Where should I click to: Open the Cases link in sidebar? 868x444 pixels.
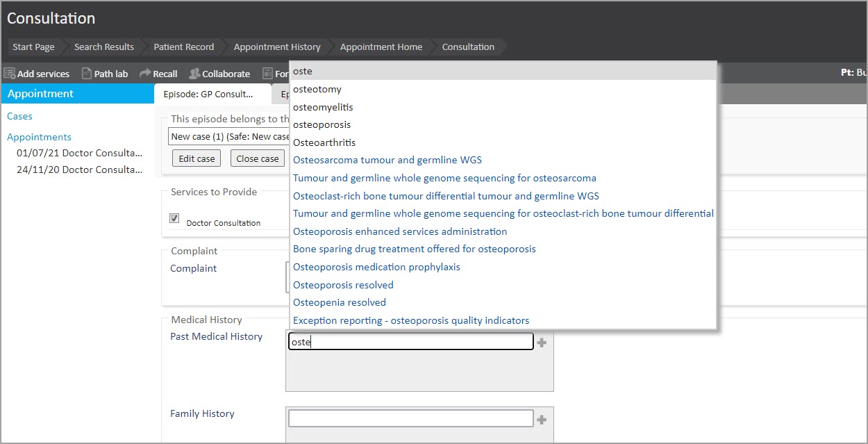tap(19, 116)
